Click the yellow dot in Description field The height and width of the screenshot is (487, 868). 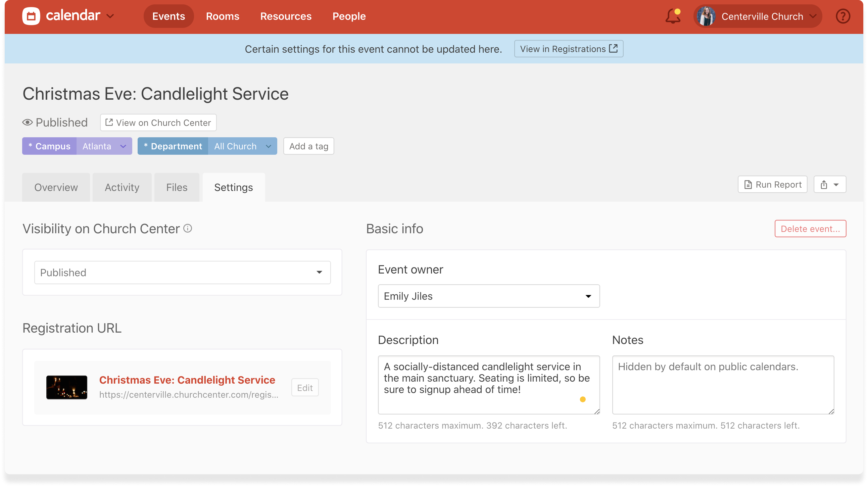coord(583,399)
